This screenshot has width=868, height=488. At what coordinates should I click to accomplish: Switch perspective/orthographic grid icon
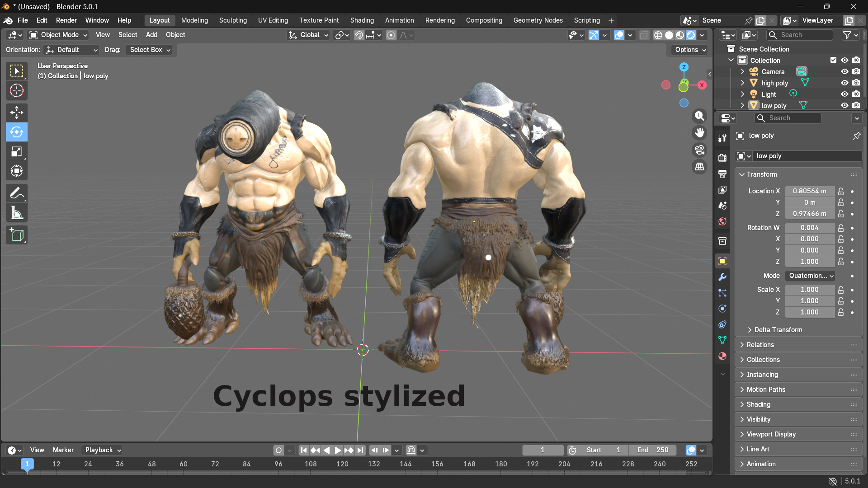pyautogui.click(x=699, y=167)
